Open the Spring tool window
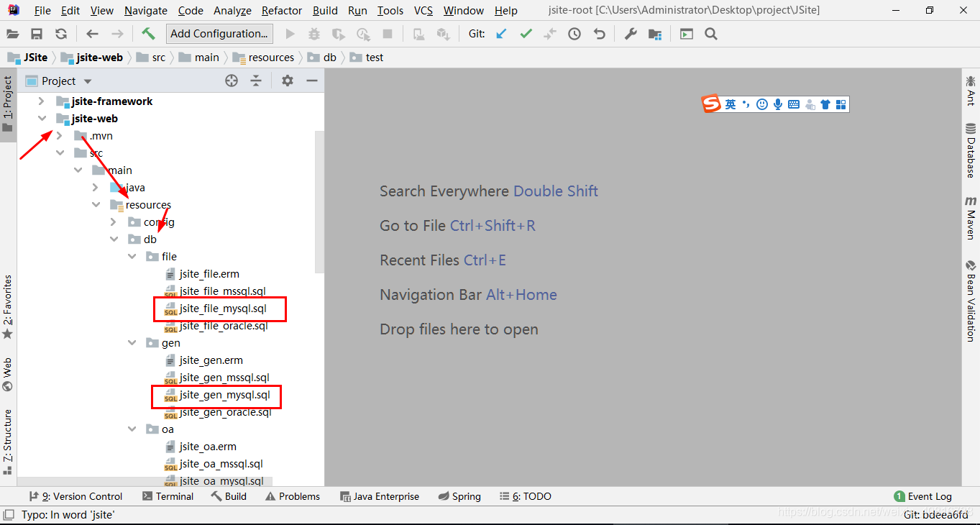The width and height of the screenshot is (980, 525). 459,496
